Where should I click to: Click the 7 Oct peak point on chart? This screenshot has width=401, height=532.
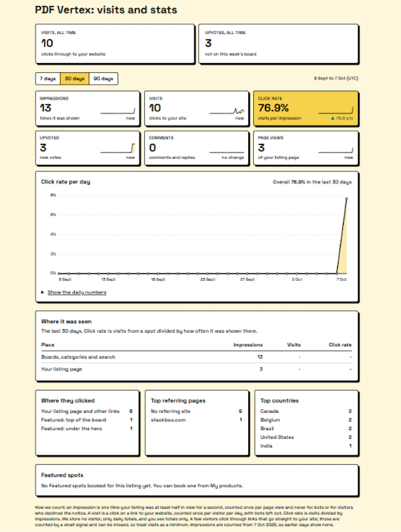347,199
